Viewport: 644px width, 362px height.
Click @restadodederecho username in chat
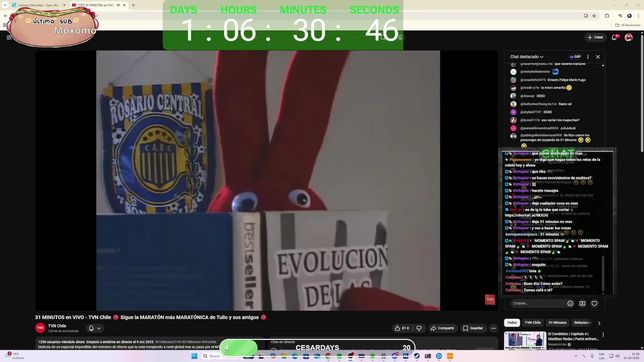tap(534, 72)
